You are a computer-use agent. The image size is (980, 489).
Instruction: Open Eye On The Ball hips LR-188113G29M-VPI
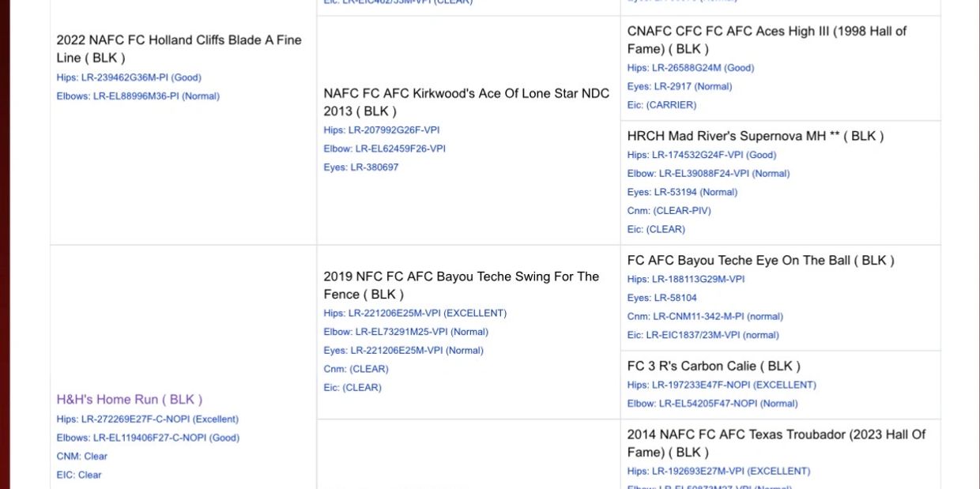tap(685, 280)
